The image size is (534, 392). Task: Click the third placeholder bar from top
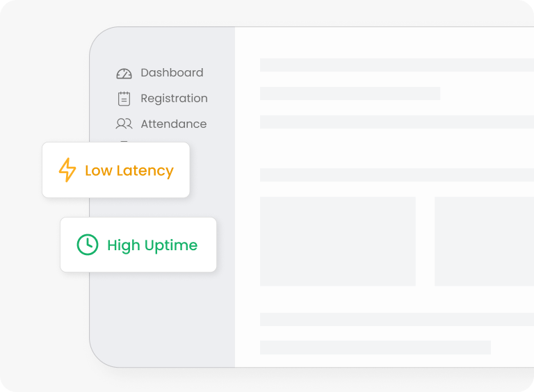(x=396, y=122)
